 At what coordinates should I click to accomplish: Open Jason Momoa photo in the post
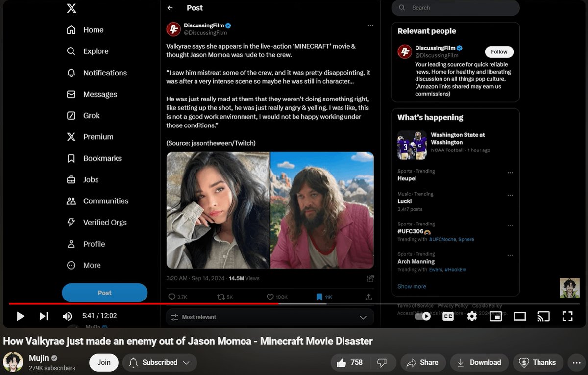(322, 210)
